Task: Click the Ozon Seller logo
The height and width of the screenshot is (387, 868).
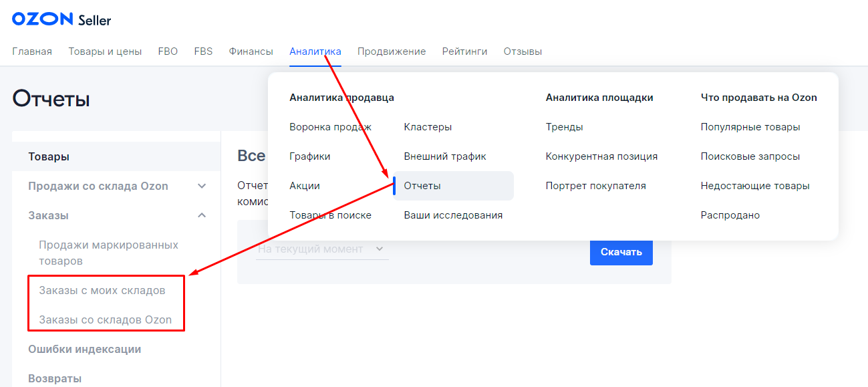Action: tap(61, 19)
